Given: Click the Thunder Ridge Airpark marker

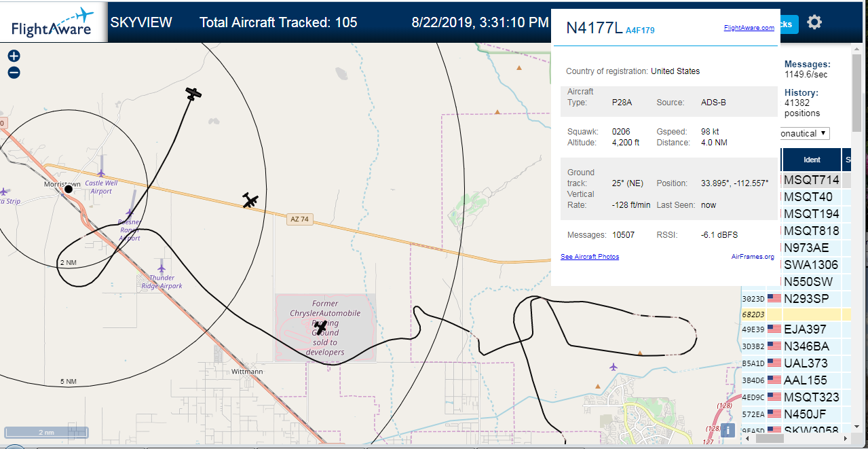Looking at the screenshot, I should coord(162,269).
